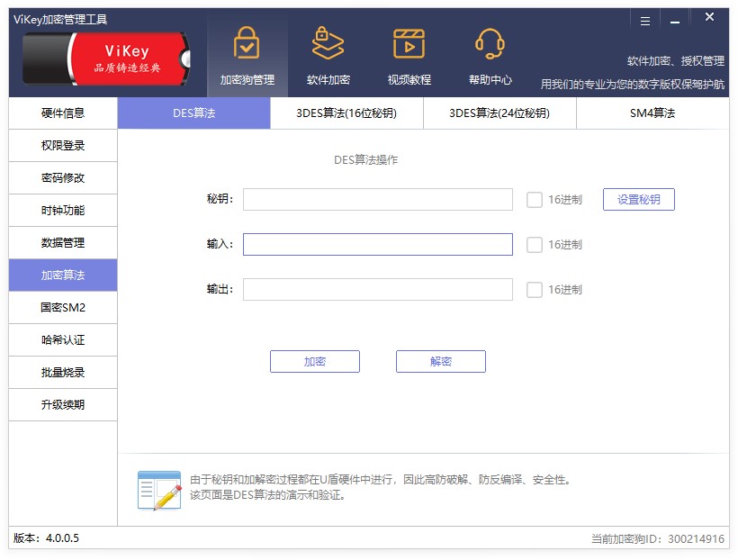Click the 软件加密、授权管理 slogan text
738x560 pixels.
[675, 61]
